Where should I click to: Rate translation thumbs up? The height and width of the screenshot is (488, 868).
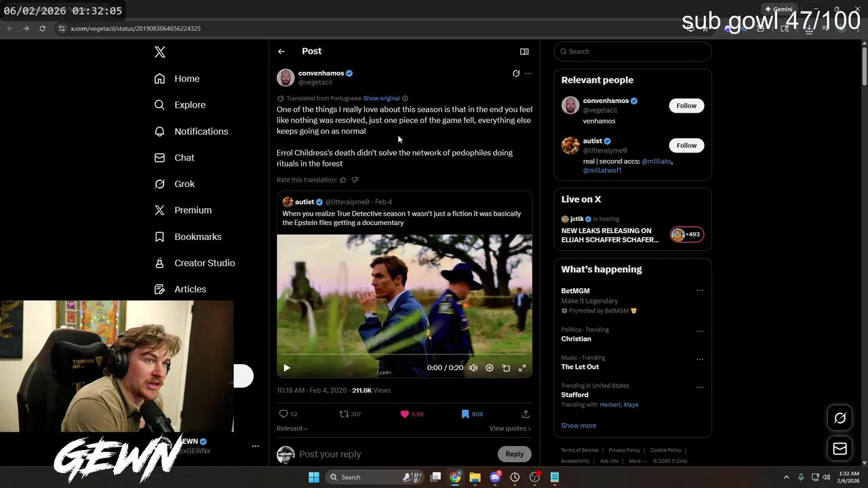343,180
